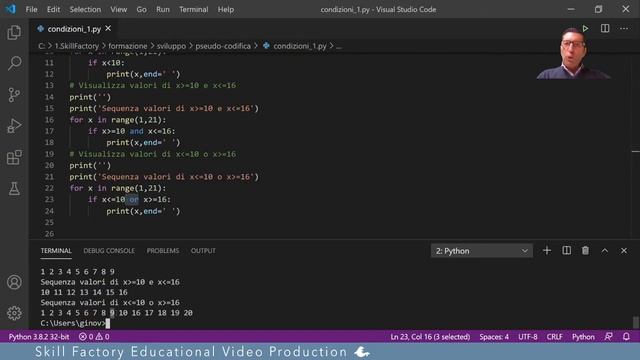Click line number 16 in gutter
640x360 pixels.
point(49,120)
